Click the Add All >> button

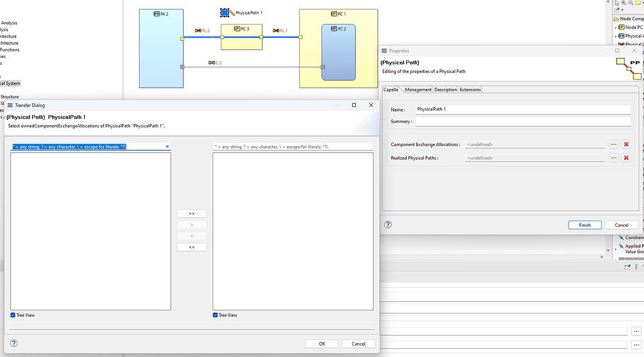tap(192, 213)
